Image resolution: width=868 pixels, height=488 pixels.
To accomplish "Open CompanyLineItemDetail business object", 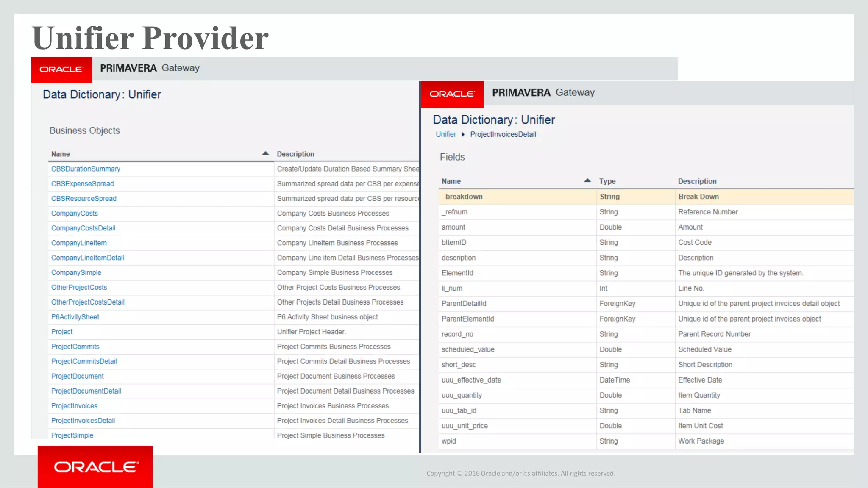I will 88,258.
